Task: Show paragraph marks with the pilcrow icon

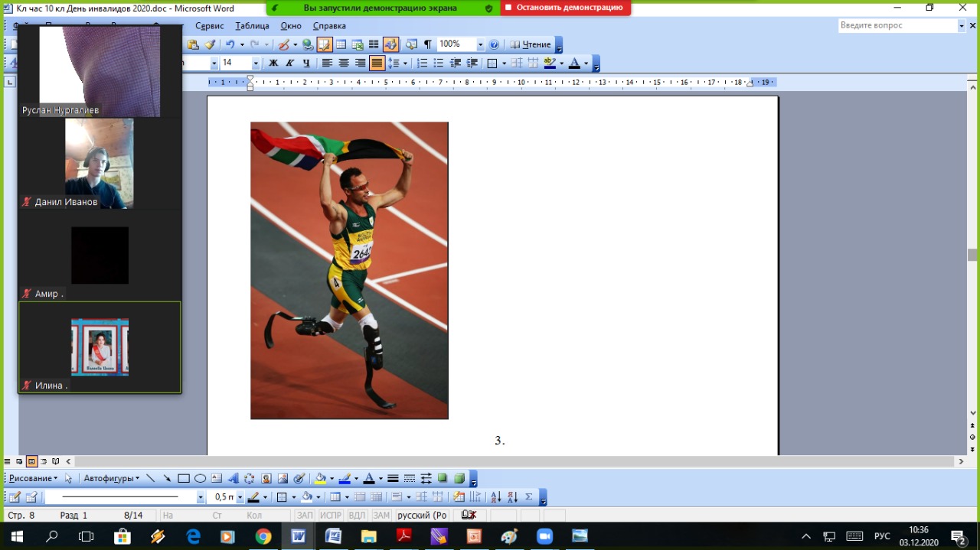Action: click(x=427, y=44)
